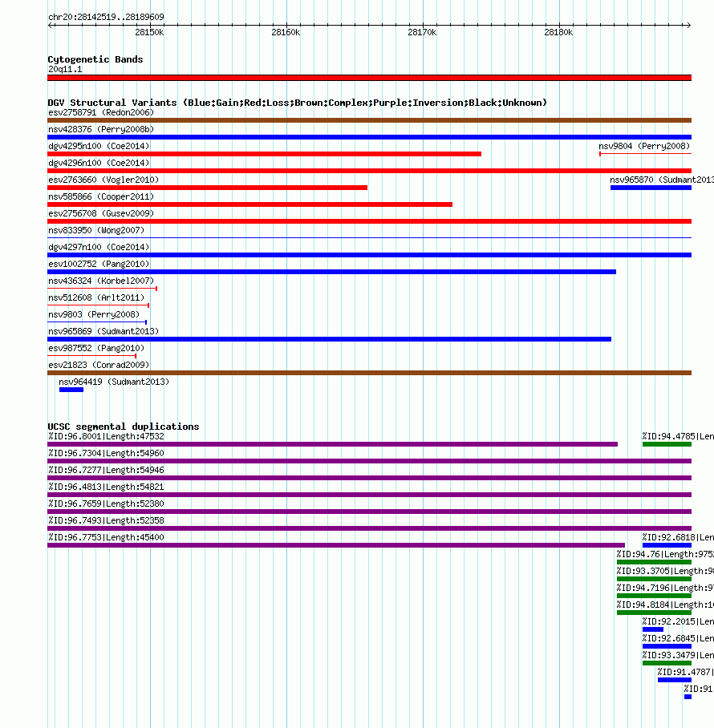Select the nsv428376 (Perry2008b) label
The height and width of the screenshot is (728, 714).
[x=101, y=129]
